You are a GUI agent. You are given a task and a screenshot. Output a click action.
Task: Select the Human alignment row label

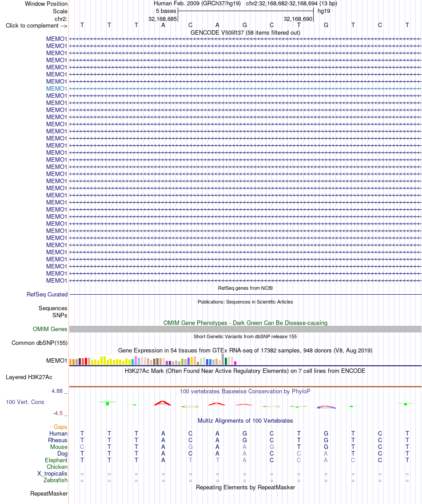click(x=58, y=434)
